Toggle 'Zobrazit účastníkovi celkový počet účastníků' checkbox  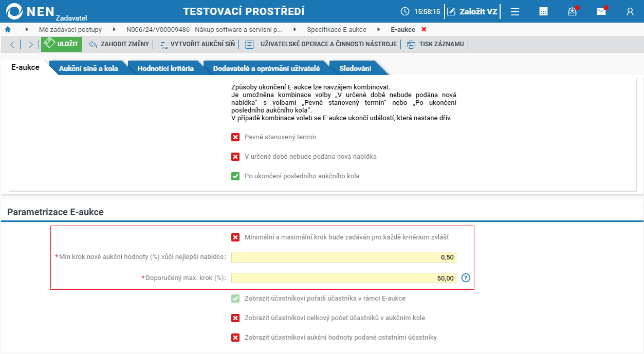pos(235,318)
